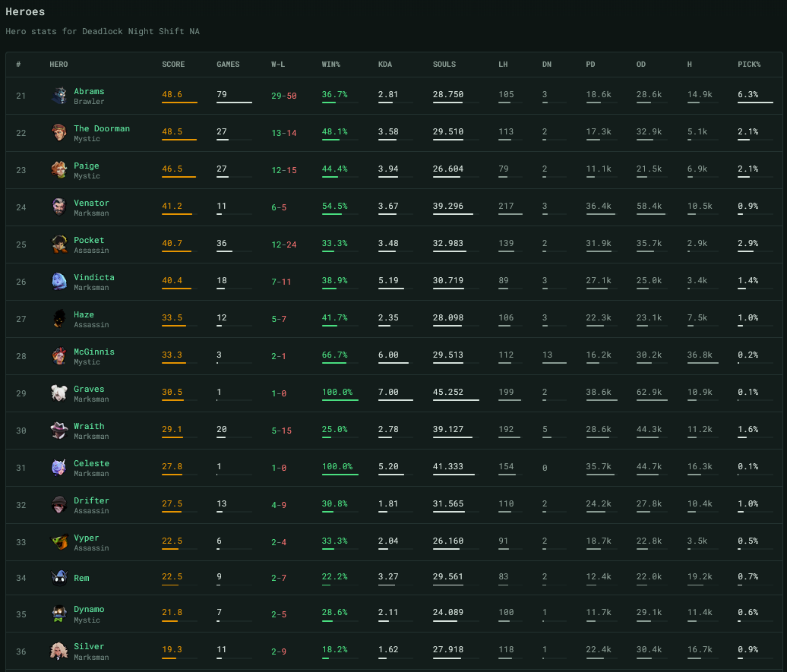
Task: Sort table by SCORE column header
Action: [x=173, y=65]
